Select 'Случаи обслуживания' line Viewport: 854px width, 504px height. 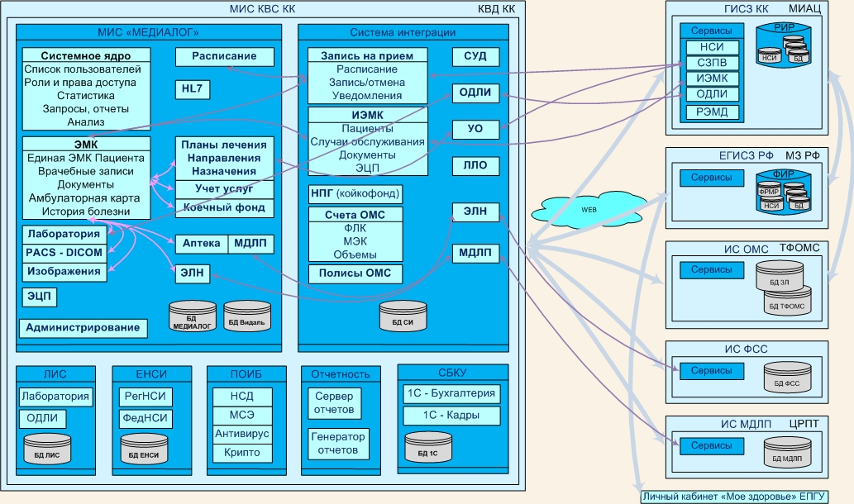[368, 141]
